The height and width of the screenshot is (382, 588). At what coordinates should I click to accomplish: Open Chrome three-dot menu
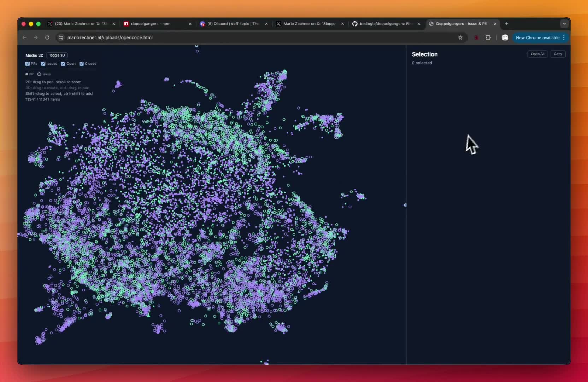pyautogui.click(x=564, y=37)
